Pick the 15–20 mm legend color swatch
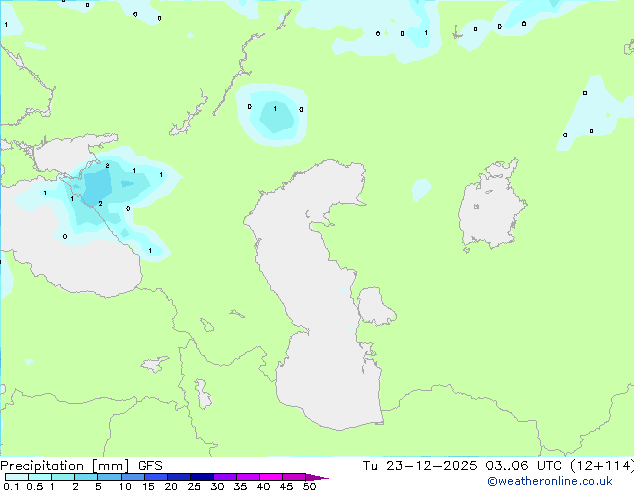This screenshot has width=634, height=490. click(x=156, y=477)
